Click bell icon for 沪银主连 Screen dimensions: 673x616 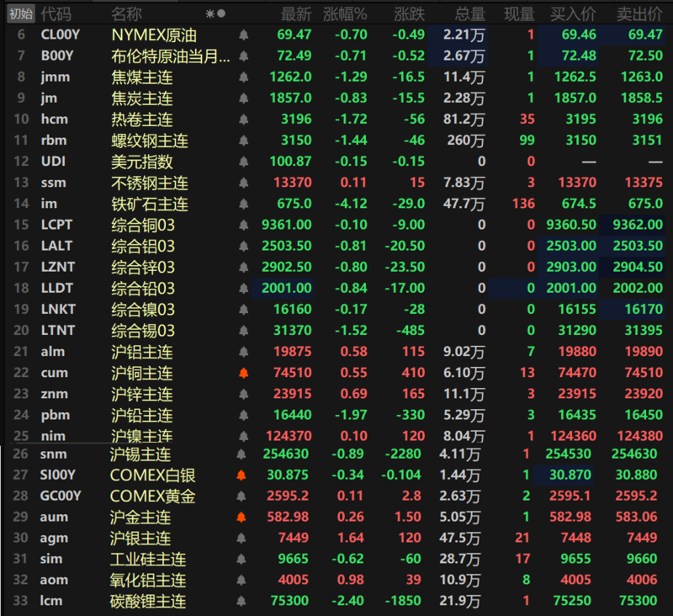[x=241, y=538]
